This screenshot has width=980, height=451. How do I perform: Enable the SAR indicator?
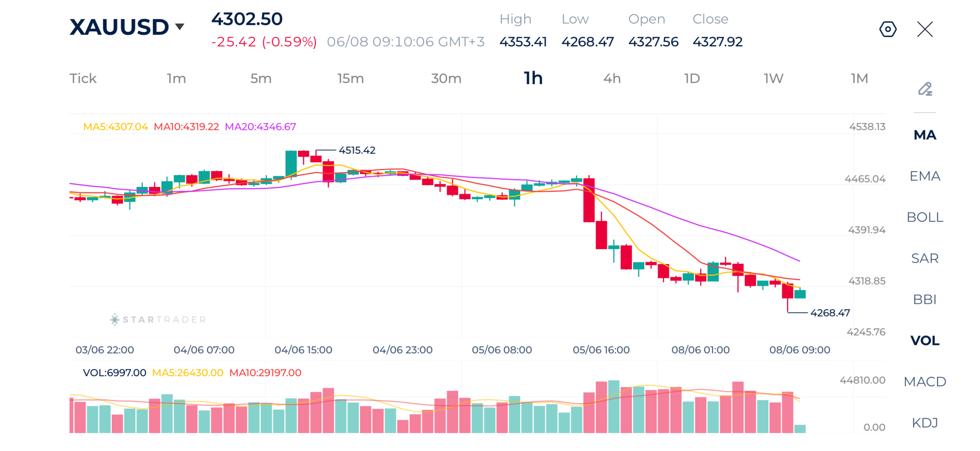point(924,257)
